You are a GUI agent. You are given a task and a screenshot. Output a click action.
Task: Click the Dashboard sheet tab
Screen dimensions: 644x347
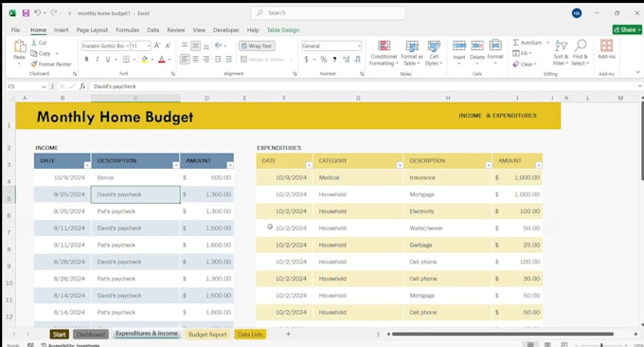click(91, 335)
